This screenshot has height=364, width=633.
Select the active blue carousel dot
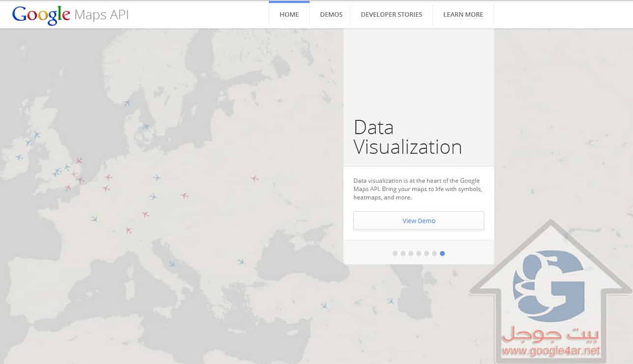[442, 254]
